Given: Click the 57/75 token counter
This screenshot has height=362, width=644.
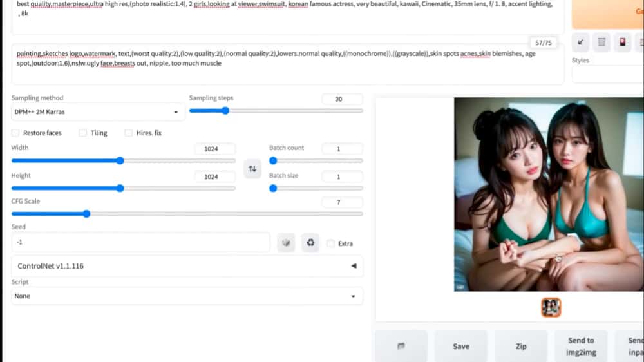Looking at the screenshot, I should [x=543, y=43].
